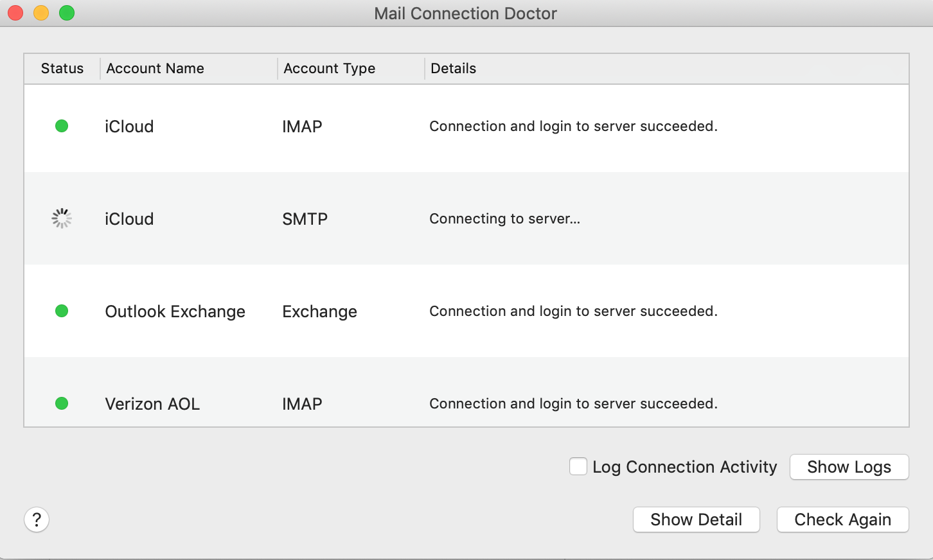Select the Outlook Exchange account name

(175, 311)
